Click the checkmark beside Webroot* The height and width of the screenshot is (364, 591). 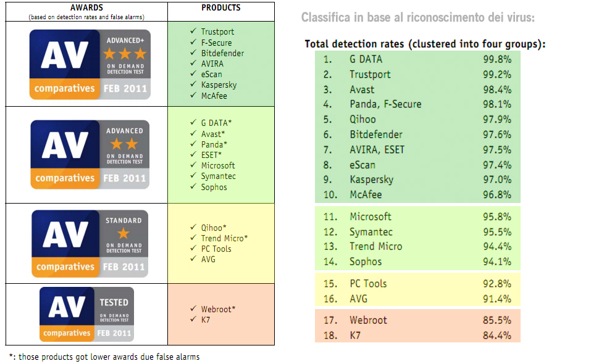click(194, 308)
